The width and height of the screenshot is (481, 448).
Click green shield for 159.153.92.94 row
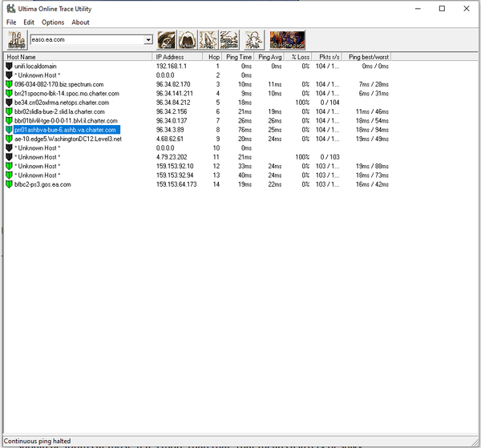pos(9,176)
